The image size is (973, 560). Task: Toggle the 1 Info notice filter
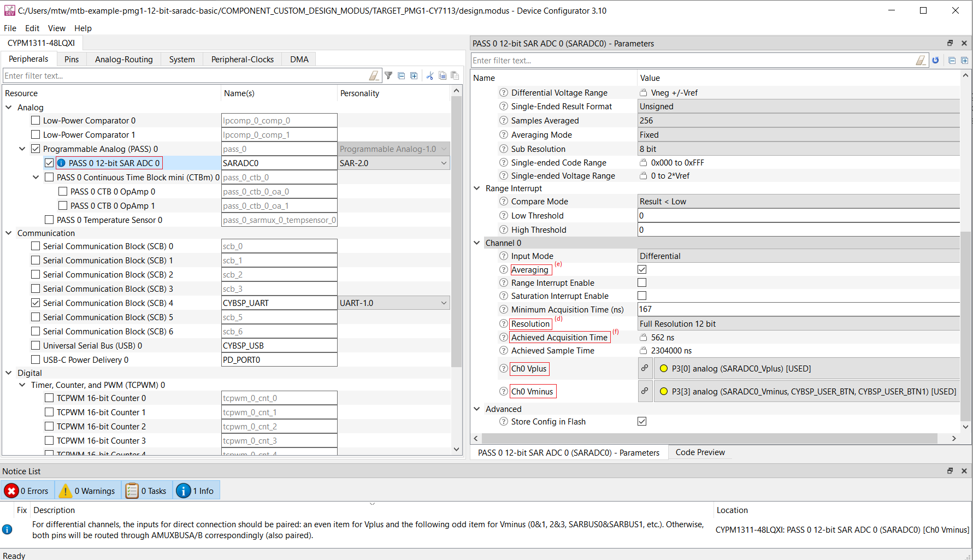(x=196, y=491)
